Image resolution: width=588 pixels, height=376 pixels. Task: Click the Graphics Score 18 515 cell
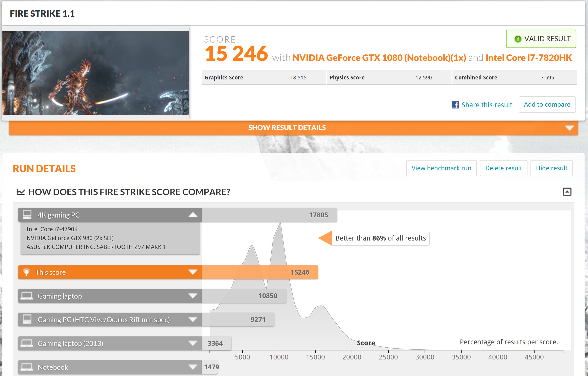264,78
